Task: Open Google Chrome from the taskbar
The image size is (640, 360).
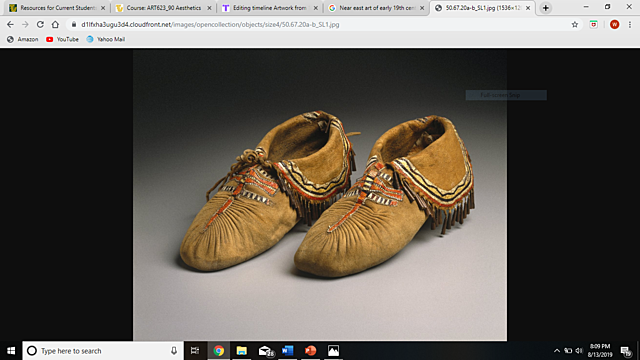Action: point(218,351)
